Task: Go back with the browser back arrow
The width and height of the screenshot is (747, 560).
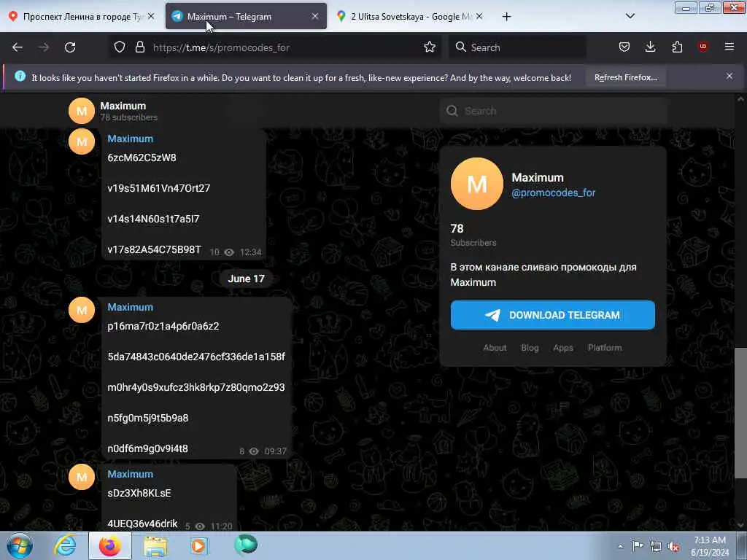Action: [18, 47]
